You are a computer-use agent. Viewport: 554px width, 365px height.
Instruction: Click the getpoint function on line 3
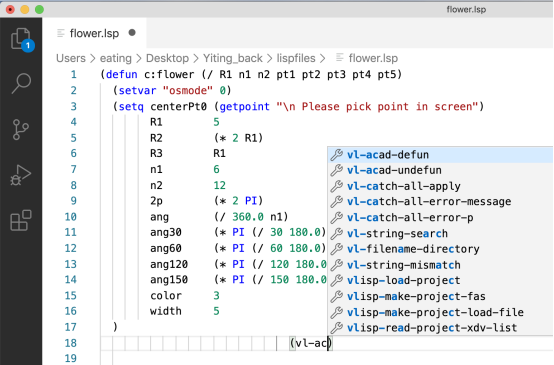(244, 106)
